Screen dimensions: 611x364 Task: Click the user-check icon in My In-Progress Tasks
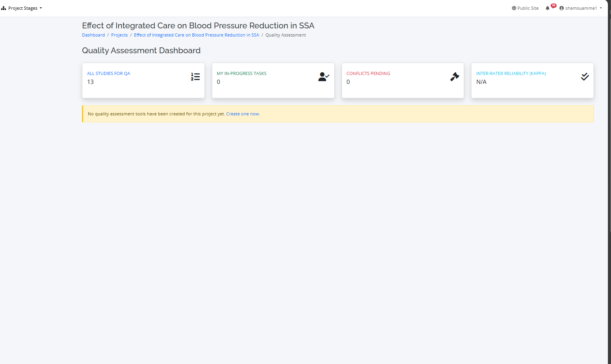(323, 77)
